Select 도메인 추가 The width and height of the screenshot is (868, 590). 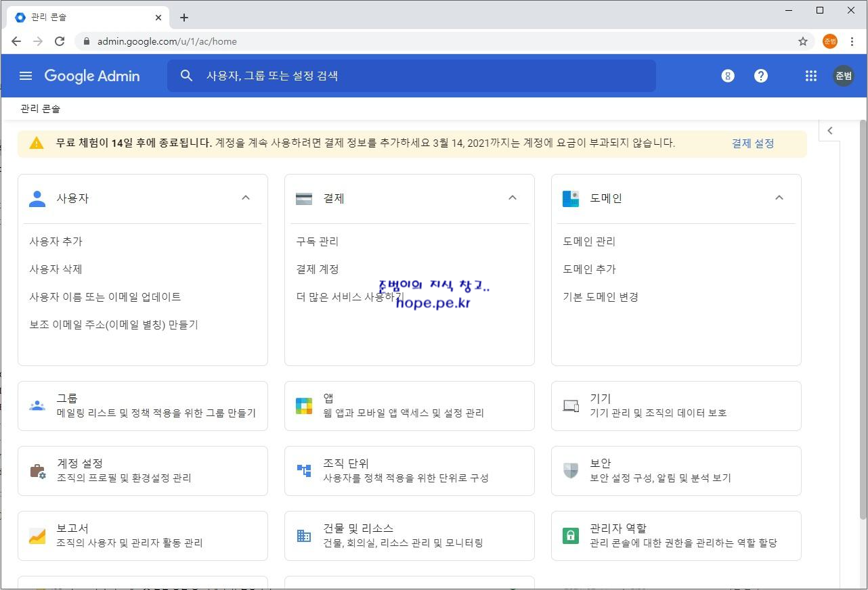tap(589, 269)
